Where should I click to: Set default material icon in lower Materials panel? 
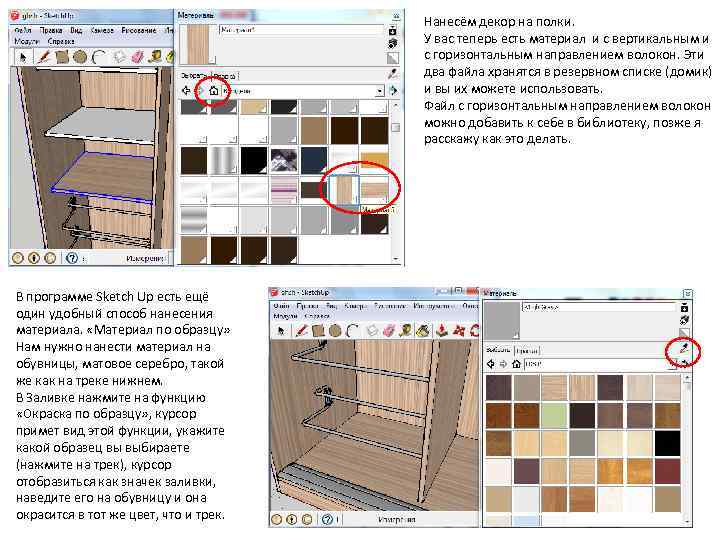click(x=684, y=334)
